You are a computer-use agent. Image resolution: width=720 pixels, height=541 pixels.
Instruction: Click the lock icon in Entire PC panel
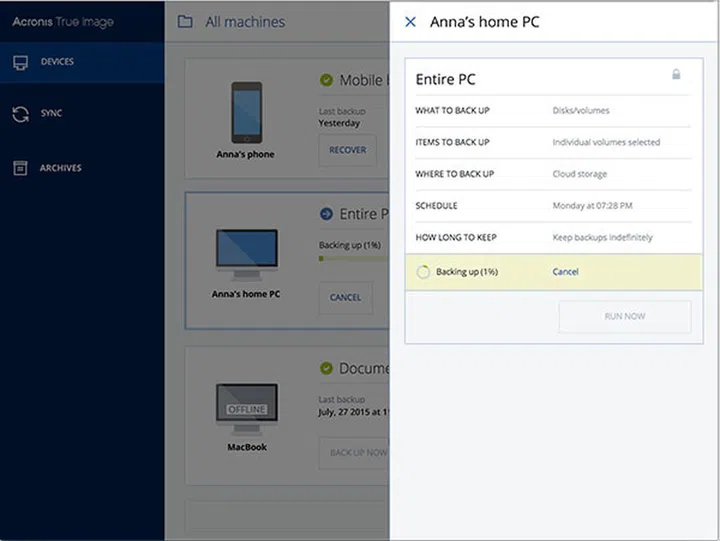[676, 75]
